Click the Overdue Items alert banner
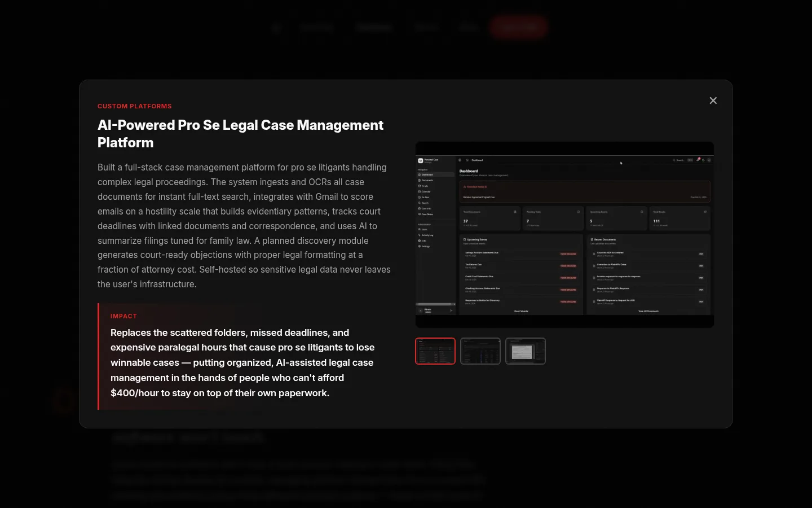This screenshot has height=508, width=812. (x=584, y=192)
